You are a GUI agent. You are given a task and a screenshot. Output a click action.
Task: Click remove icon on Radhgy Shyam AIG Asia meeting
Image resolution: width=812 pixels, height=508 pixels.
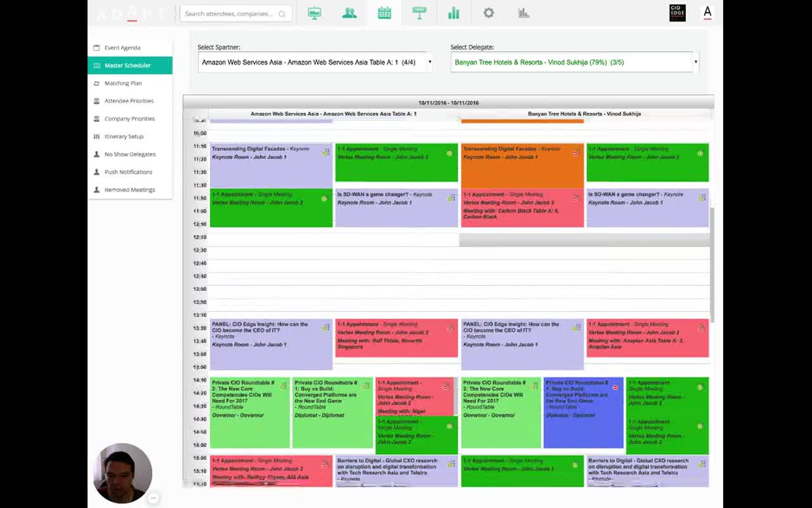click(x=324, y=464)
